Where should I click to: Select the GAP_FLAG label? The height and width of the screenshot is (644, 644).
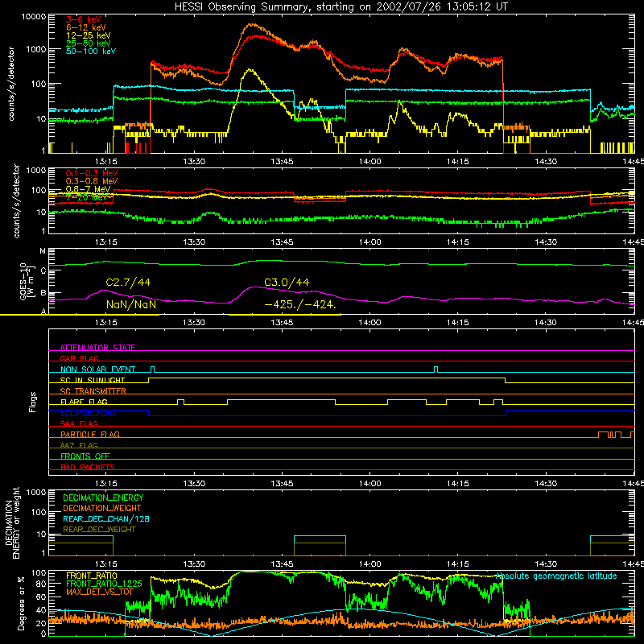79,358
